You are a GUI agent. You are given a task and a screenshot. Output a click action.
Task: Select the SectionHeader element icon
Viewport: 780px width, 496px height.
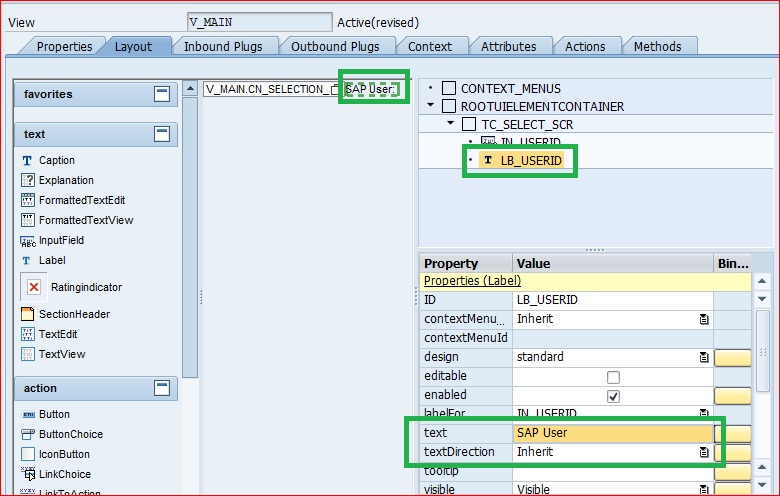(x=27, y=314)
